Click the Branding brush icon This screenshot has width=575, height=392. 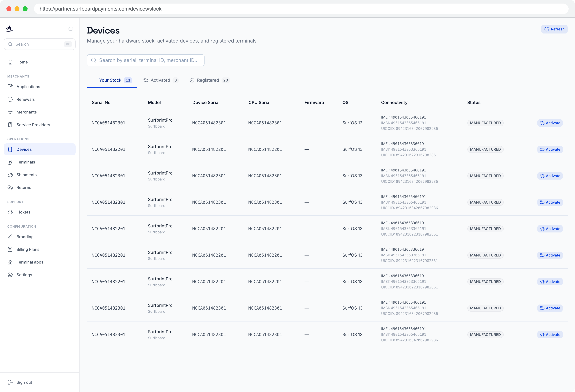click(x=10, y=237)
